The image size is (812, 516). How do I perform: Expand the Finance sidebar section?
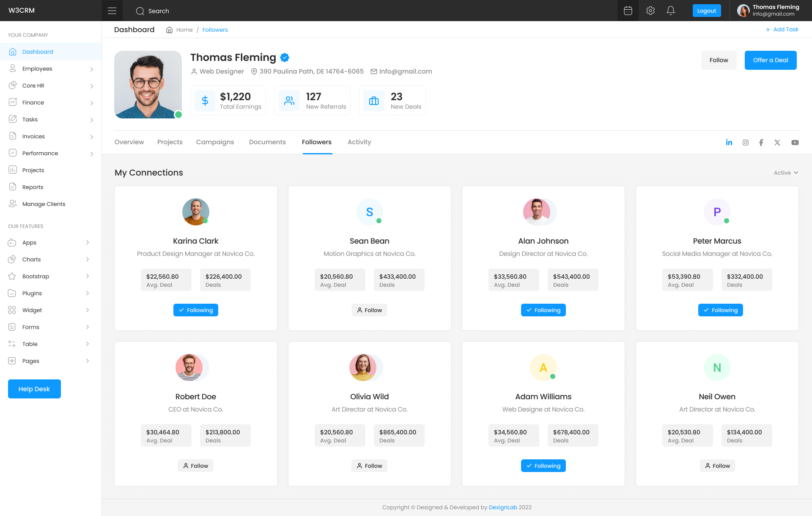[33, 102]
